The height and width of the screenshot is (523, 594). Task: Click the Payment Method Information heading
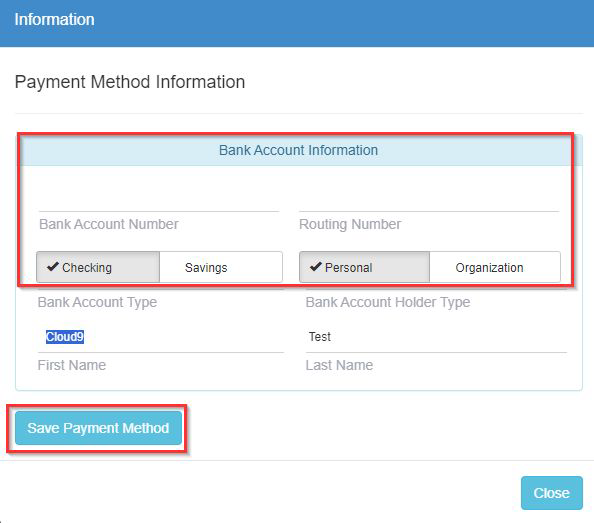(x=130, y=82)
